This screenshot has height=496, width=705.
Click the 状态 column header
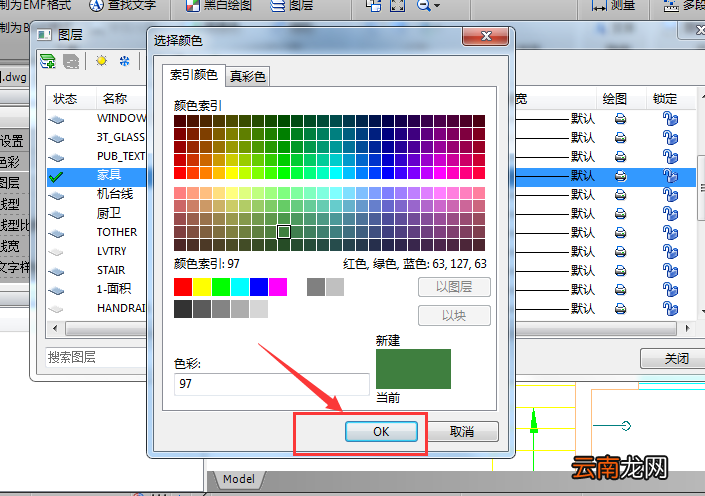coord(65,99)
